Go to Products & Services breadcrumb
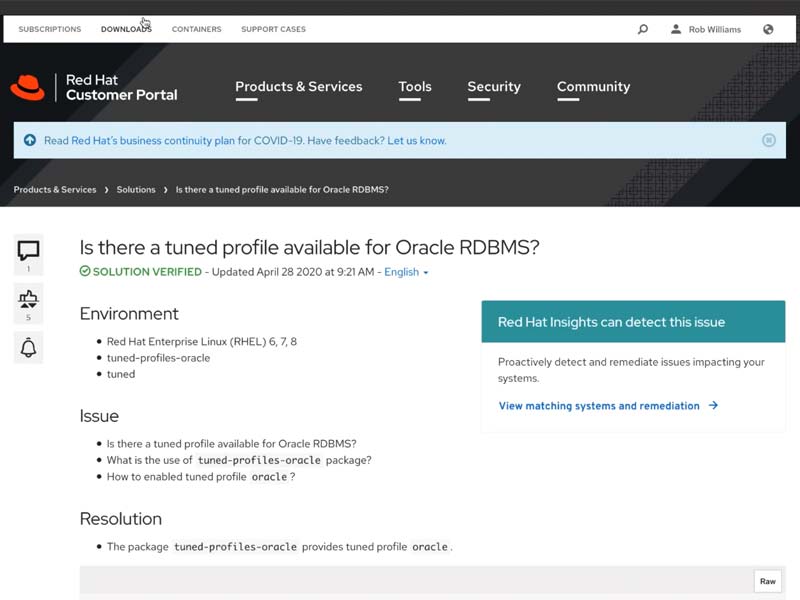The image size is (800, 600). [x=55, y=189]
